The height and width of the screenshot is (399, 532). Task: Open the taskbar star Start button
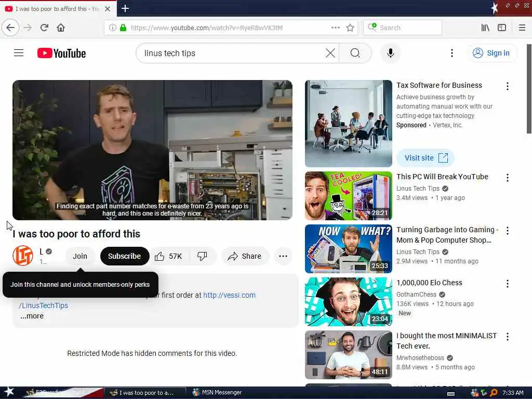pyautogui.click(x=9, y=392)
